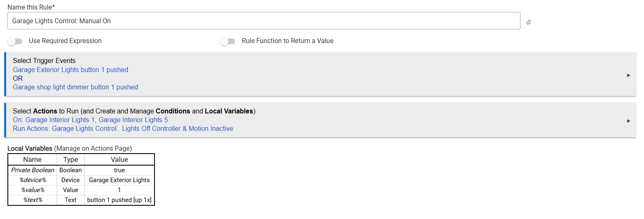Click the Select Actions to Run heading
Screen dimensions: 644x219
[x=134, y=111]
